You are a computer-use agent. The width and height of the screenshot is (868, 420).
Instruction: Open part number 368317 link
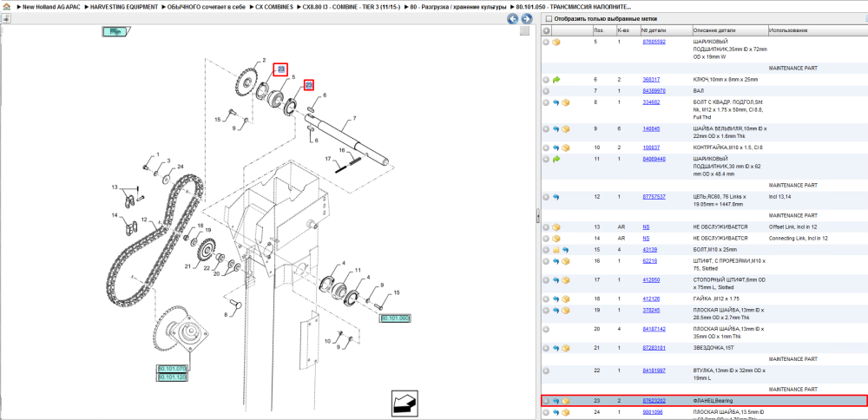tap(650, 80)
